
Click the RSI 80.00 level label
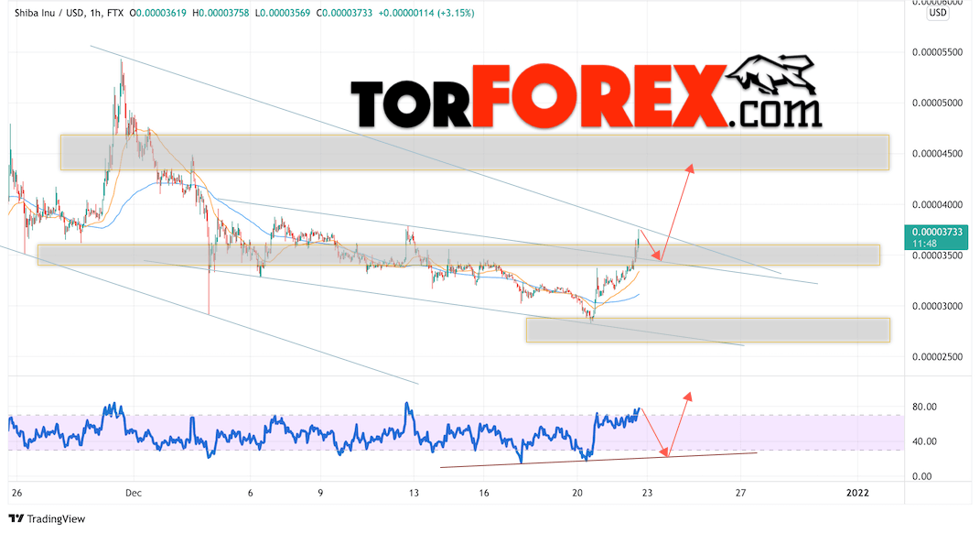click(924, 407)
